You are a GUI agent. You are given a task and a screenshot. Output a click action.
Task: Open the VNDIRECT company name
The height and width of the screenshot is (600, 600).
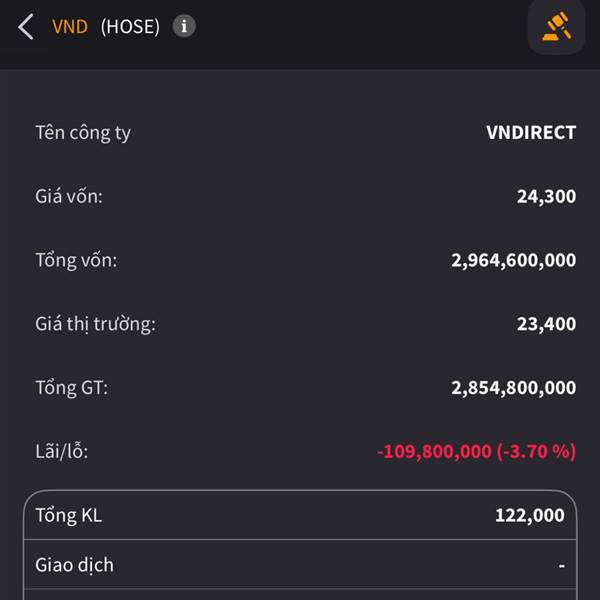531,133
